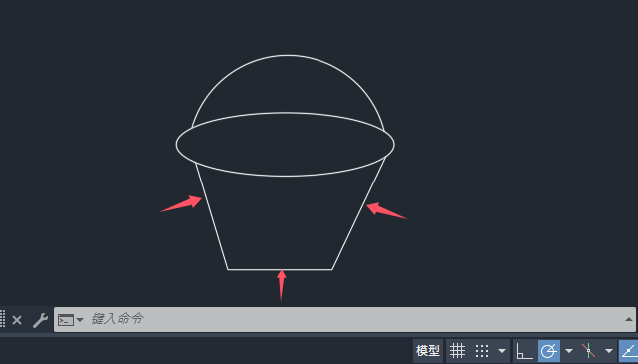This screenshot has width=638, height=364.
Task: Toggle polar tracking icon
Action: [548, 351]
